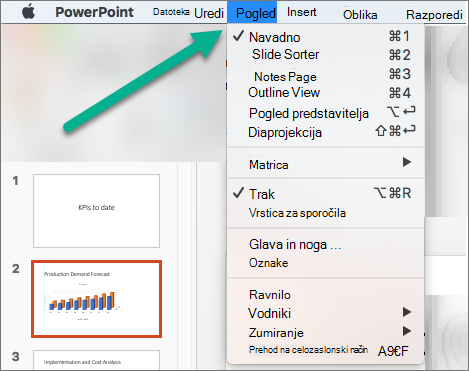Select slide 1 thumbnail KPIs to date
This screenshot has width=469, height=371.
[96, 211]
